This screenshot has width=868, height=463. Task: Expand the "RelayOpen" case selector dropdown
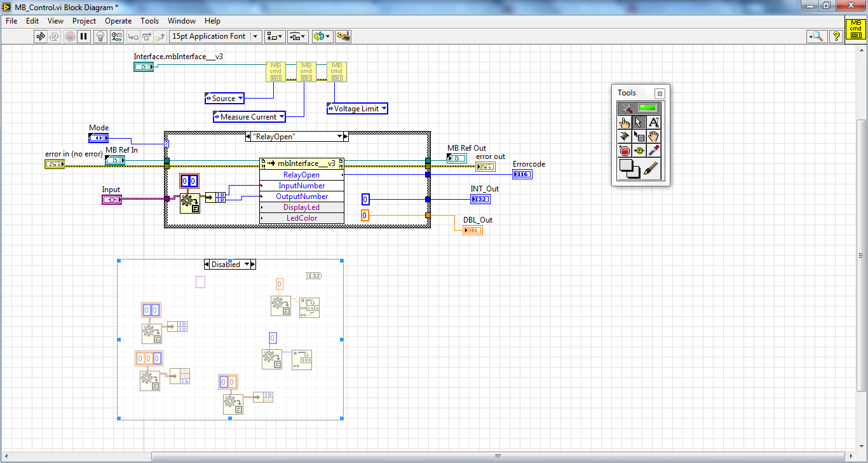pos(339,137)
